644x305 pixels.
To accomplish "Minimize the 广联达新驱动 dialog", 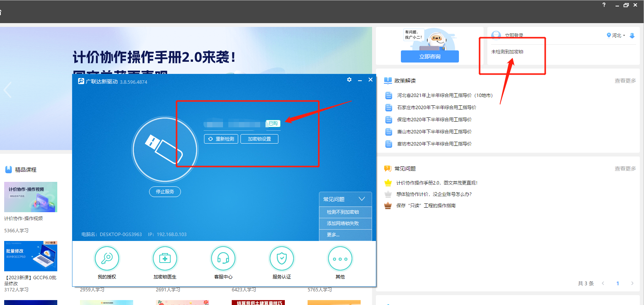I will pyautogui.click(x=360, y=80).
